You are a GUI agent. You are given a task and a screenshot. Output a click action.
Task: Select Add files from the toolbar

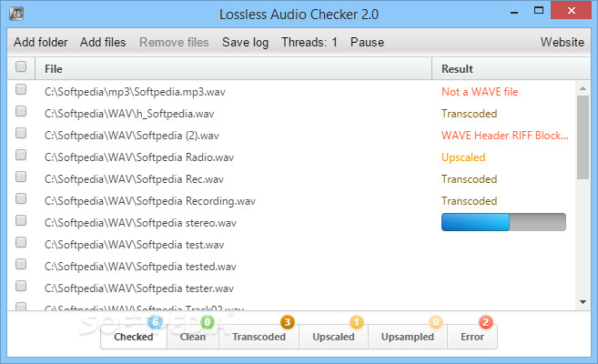pos(103,42)
